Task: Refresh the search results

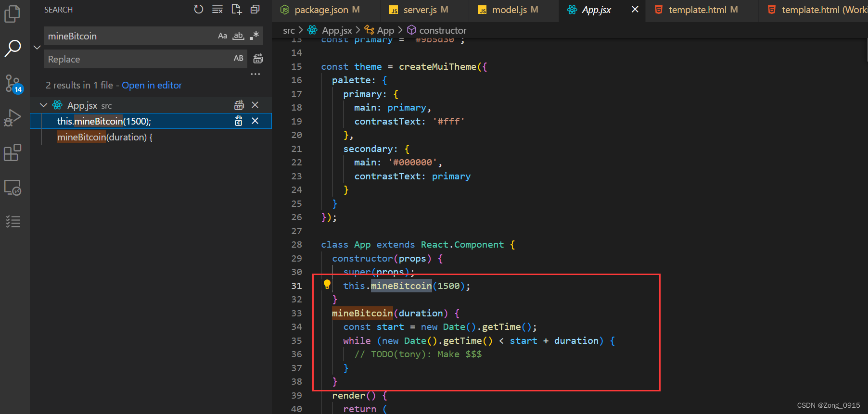Action: coord(198,10)
